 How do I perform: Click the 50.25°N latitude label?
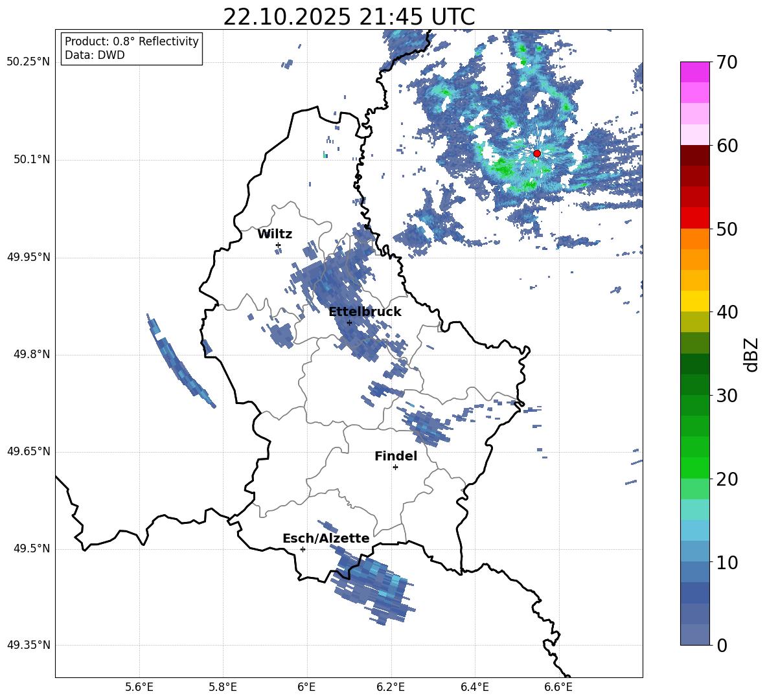click(x=28, y=62)
